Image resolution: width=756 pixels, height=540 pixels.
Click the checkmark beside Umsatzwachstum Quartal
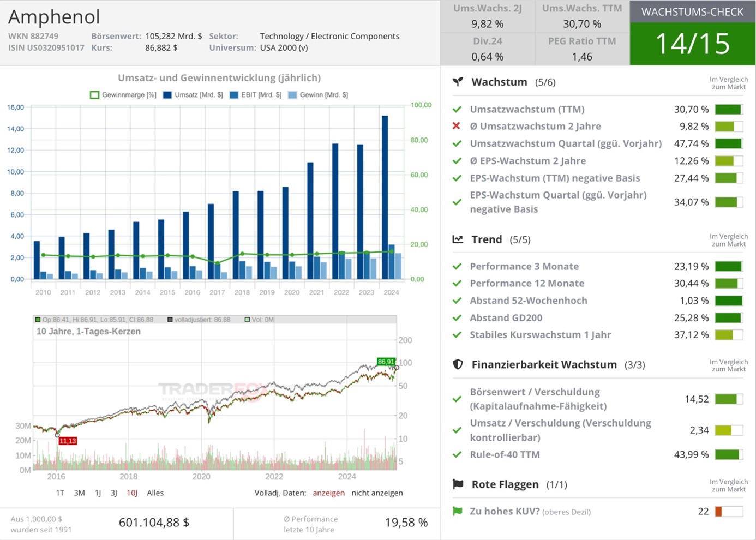[457, 143]
